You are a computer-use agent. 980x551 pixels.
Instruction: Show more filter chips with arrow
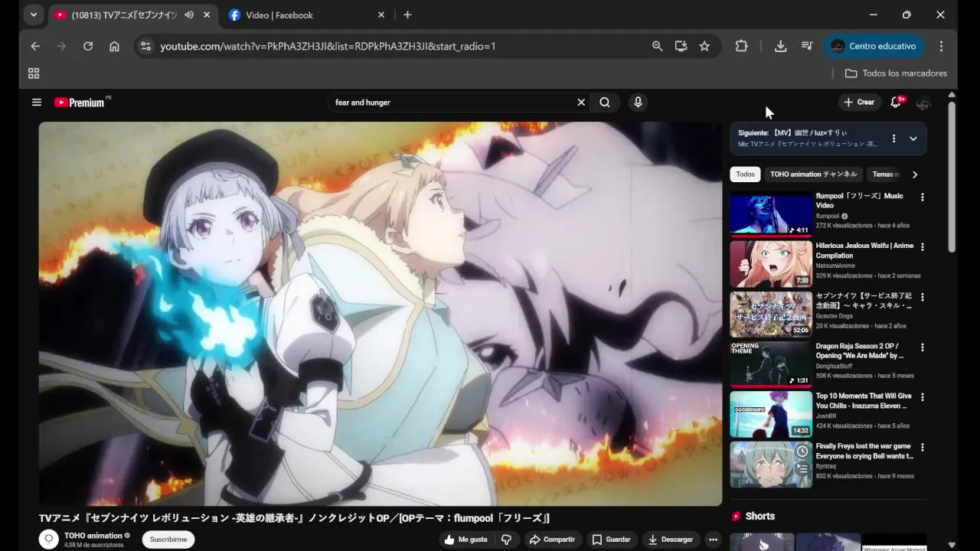914,174
